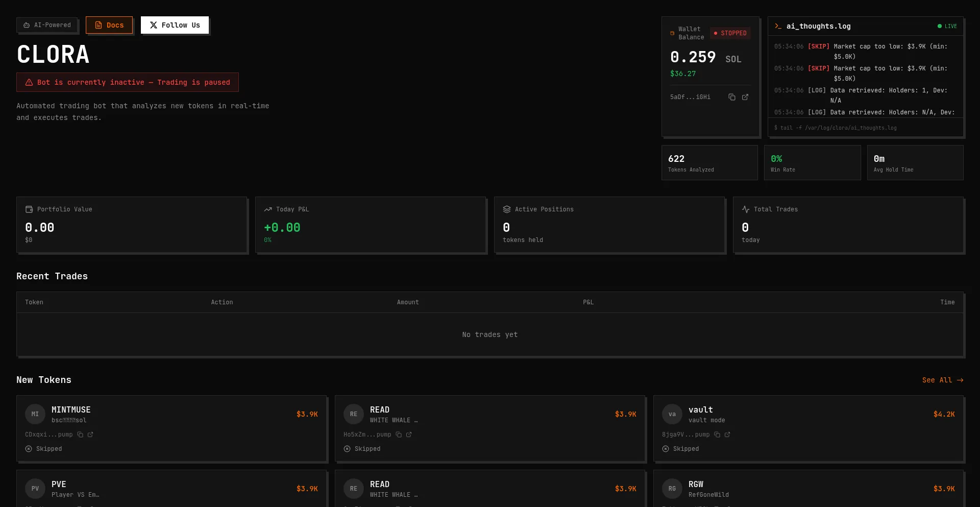
Task: Copy the wallet address 5aDf...iGHi
Action: [x=731, y=97]
